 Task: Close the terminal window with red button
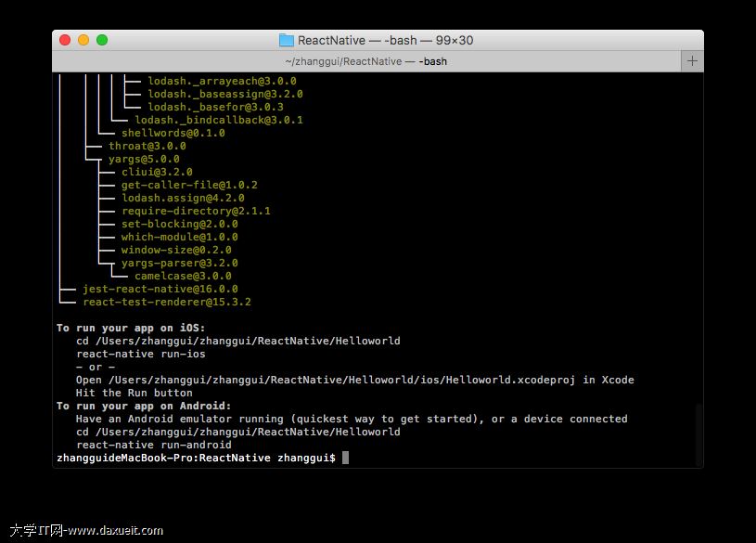click(x=65, y=40)
